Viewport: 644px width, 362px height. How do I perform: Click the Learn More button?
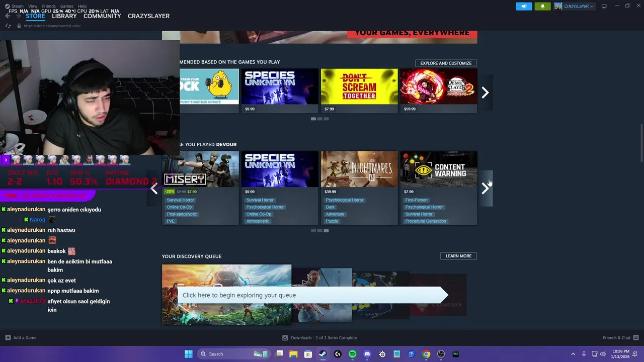[458, 256]
